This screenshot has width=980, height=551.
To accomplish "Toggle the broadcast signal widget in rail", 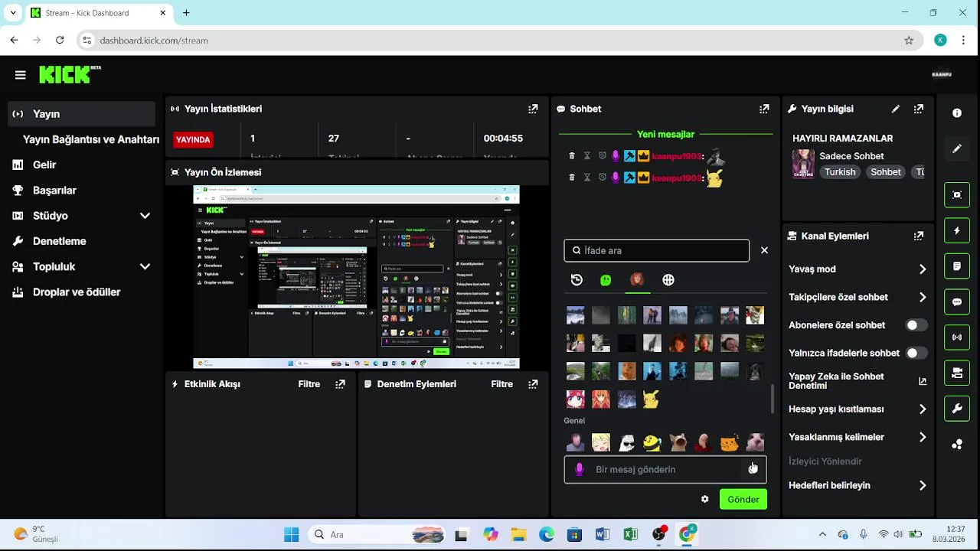I will point(957,337).
